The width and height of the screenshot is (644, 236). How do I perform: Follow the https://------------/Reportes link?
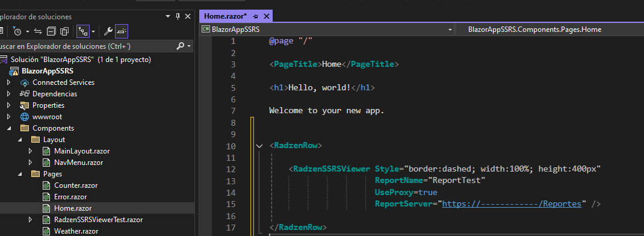pos(512,204)
